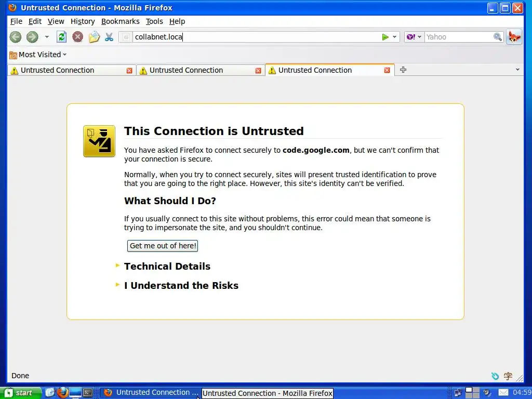The image size is (532, 399).
Task: Expand I Understand the Risks section
Action: click(181, 286)
